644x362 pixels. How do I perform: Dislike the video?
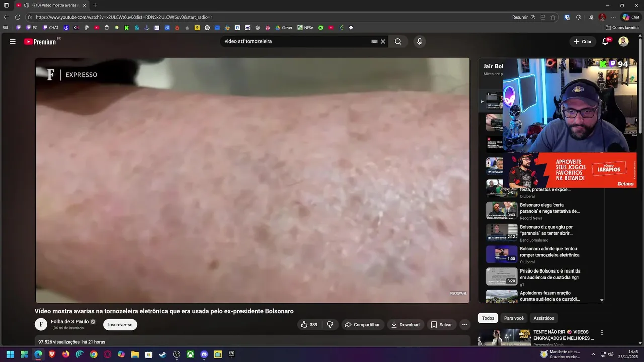pos(330,325)
